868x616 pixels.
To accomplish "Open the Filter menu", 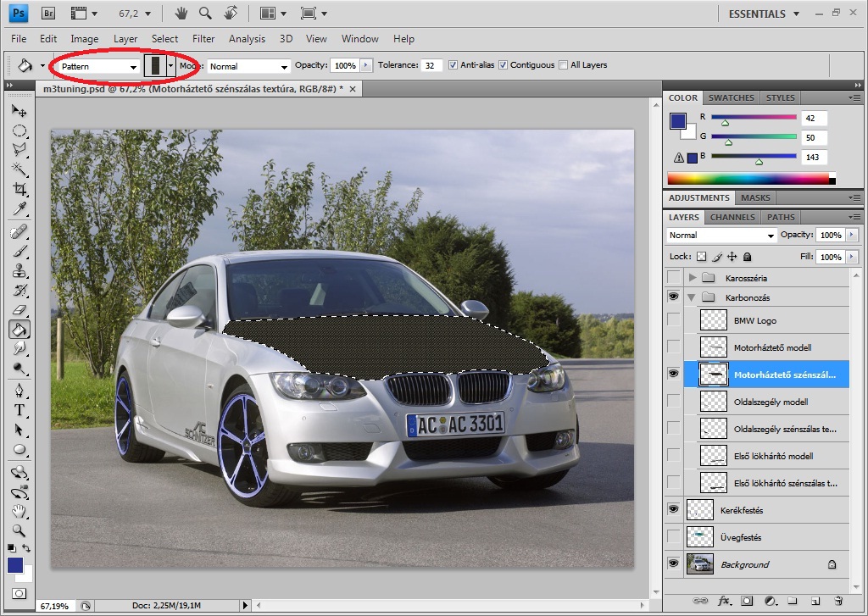I will pos(203,39).
